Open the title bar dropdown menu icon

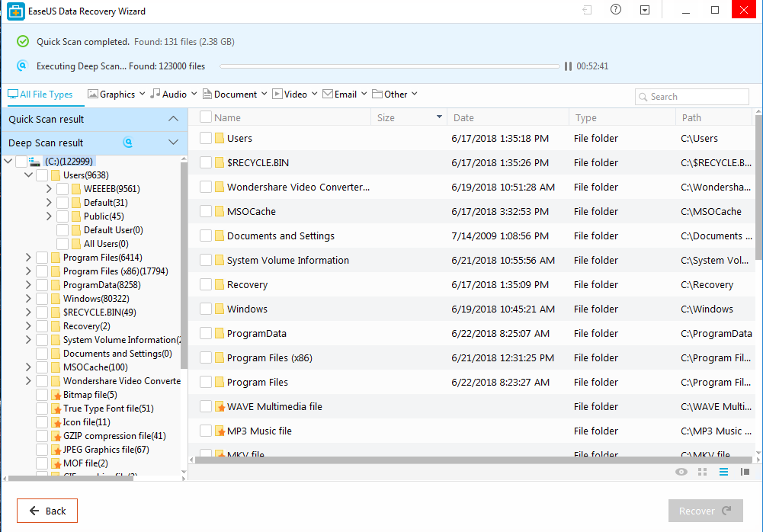point(645,10)
